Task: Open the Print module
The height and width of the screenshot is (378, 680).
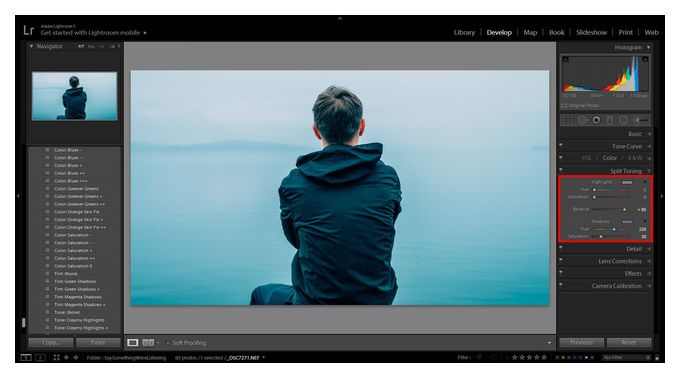Action: coord(626,33)
